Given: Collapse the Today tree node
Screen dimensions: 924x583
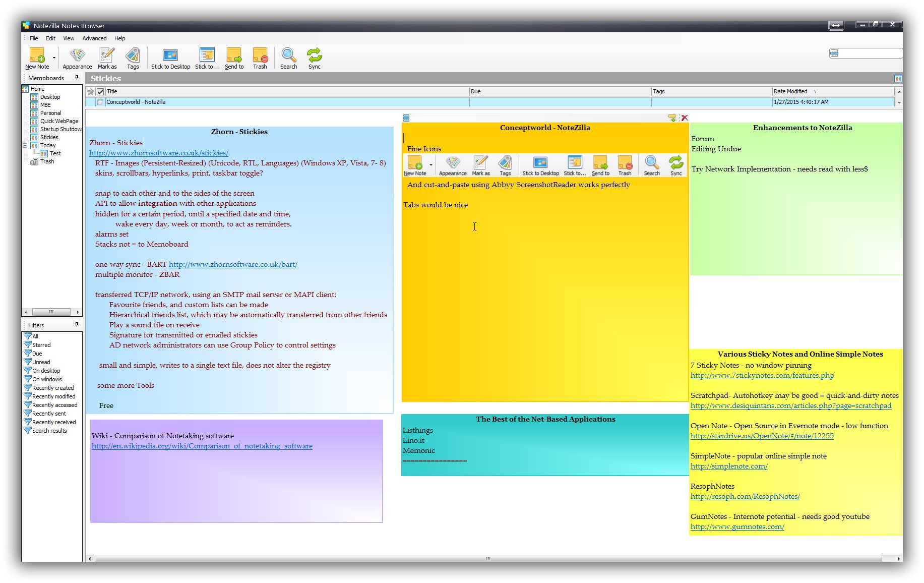Looking at the screenshot, I should coord(25,145).
